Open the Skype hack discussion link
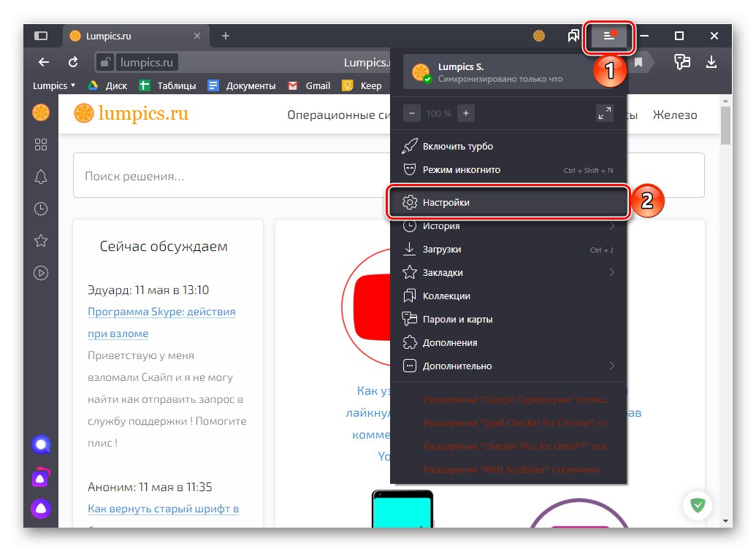The height and width of the screenshot is (551, 756). click(x=164, y=312)
